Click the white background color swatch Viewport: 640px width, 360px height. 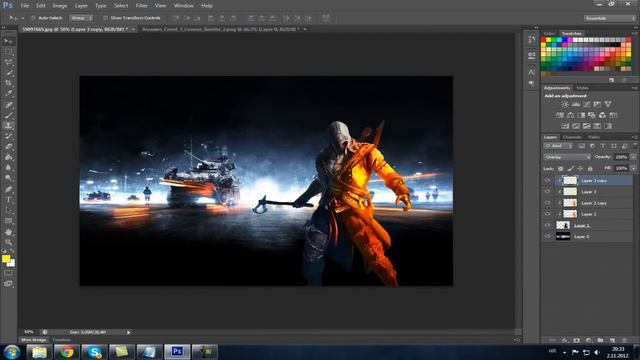click(x=12, y=264)
